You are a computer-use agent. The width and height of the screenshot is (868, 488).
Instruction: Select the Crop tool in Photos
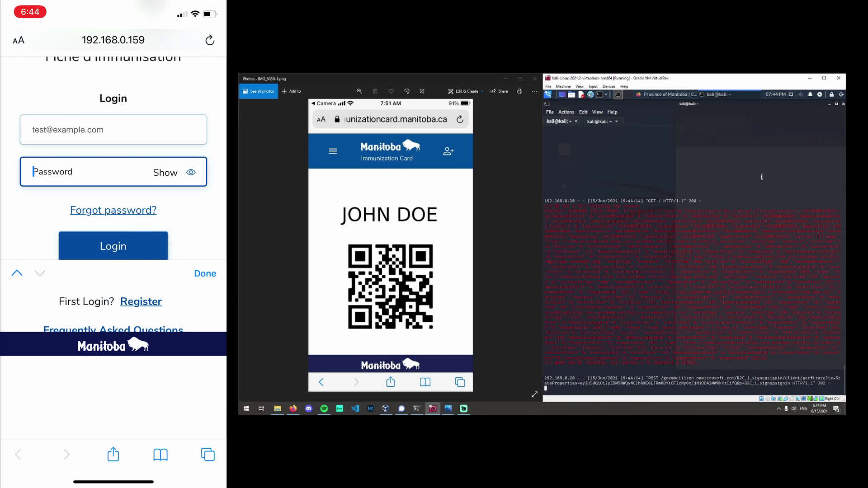[x=422, y=91]
